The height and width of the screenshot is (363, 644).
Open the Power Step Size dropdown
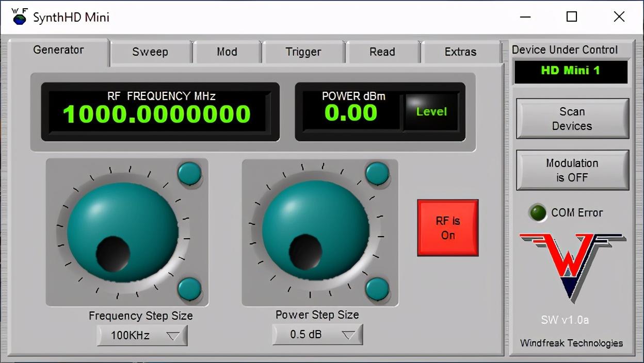(317, 335)
